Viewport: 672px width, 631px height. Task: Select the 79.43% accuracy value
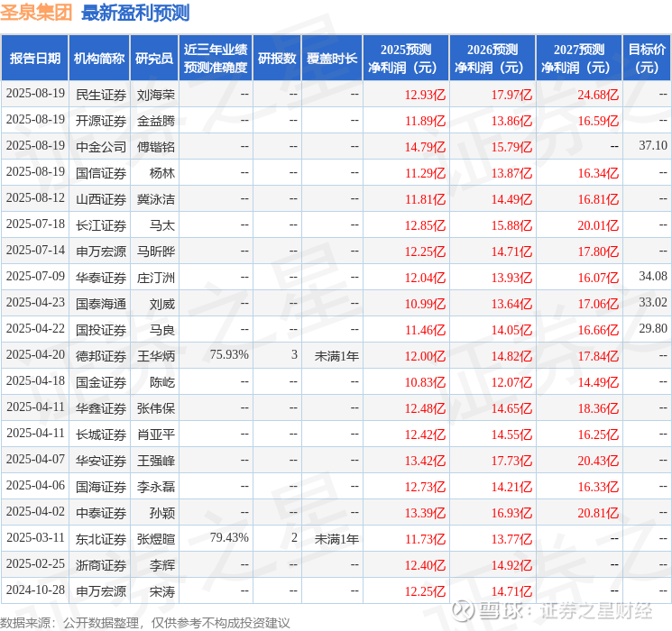[229, 537]
